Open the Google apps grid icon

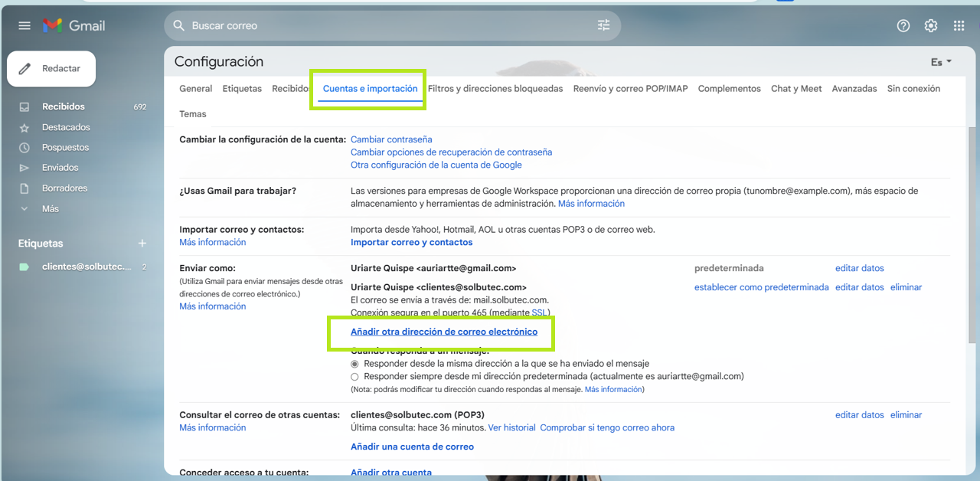click(959, 25)
